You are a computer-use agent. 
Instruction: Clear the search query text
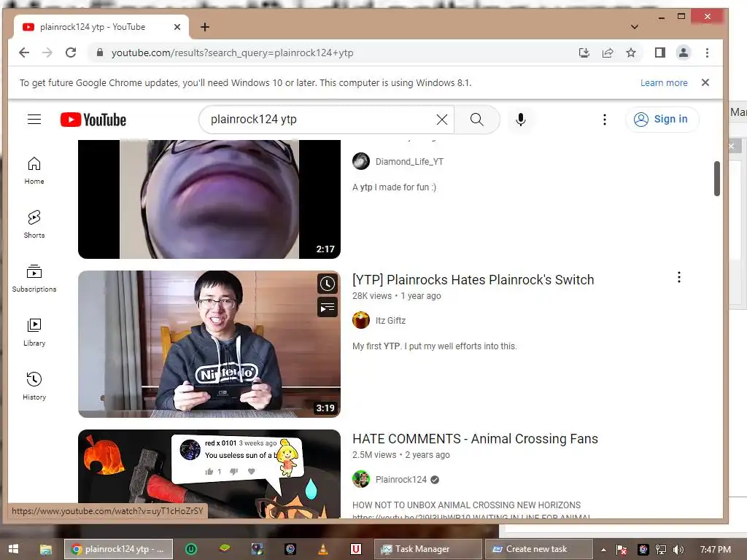[442, 120]
